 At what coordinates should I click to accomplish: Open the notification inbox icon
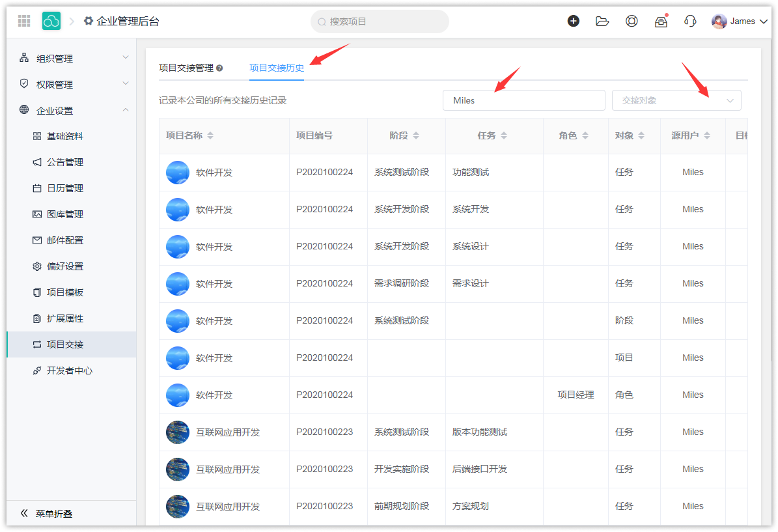click(661, 21)
